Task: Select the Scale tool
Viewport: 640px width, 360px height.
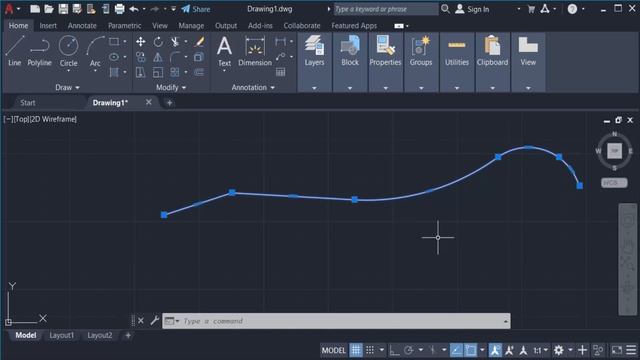Action: coord(158,73)
